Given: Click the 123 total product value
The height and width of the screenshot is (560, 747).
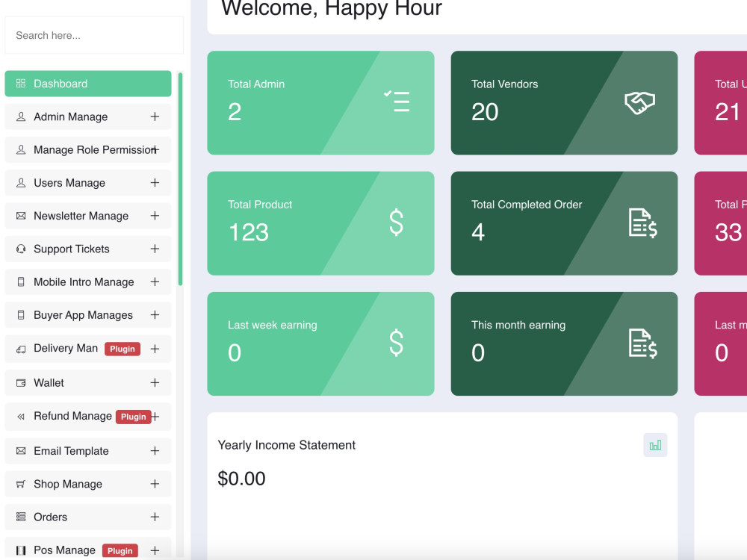Looking at the screenshot, I should click(249, 232).
